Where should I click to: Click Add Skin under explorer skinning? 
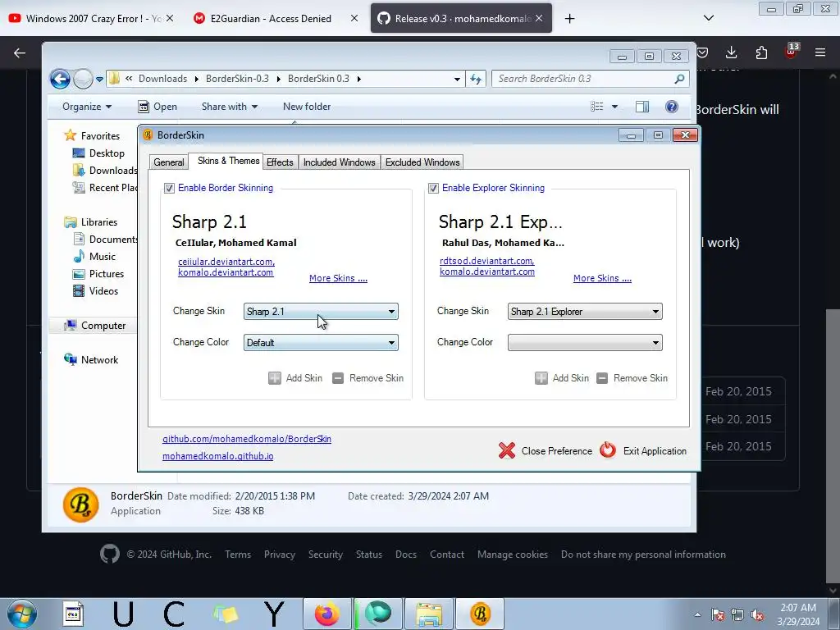pyautogui.click(x=562, y=378)
